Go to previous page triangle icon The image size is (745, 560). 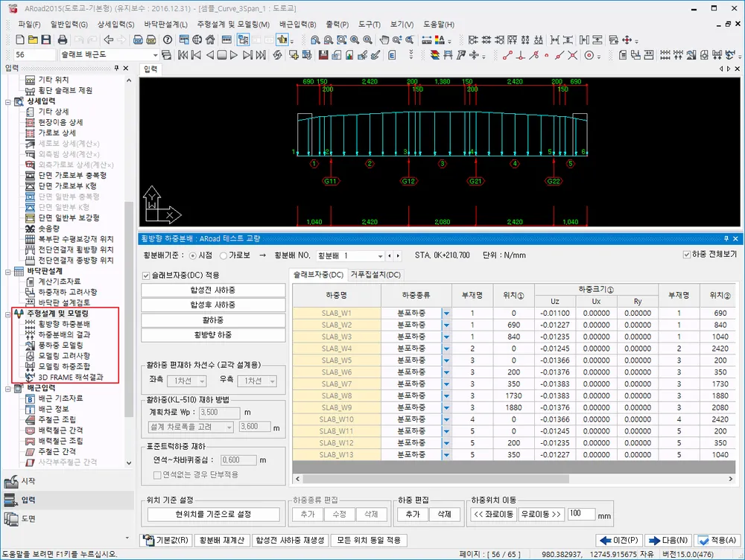[x=209, y=55]
